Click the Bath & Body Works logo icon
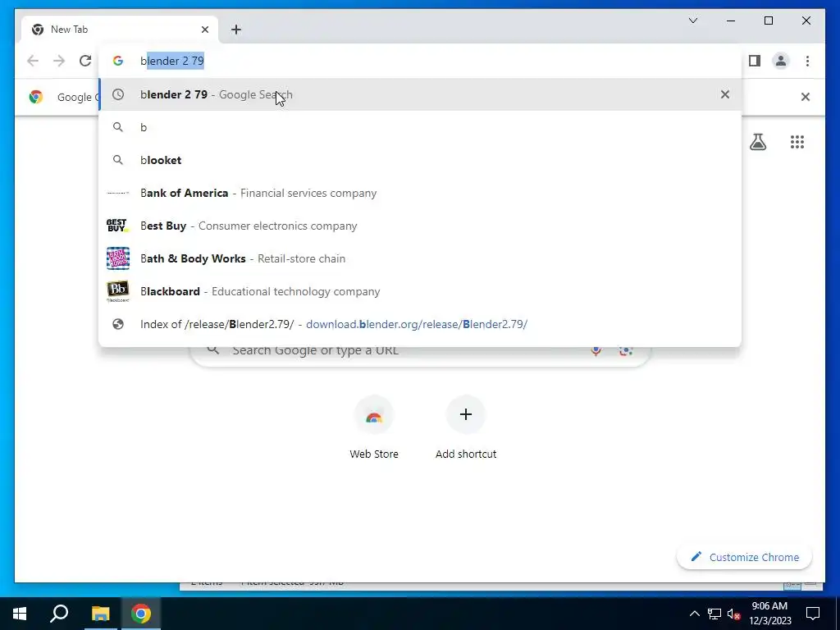This screenshot has height=630, width=840. pyautogui.click(x=118, y=258)
